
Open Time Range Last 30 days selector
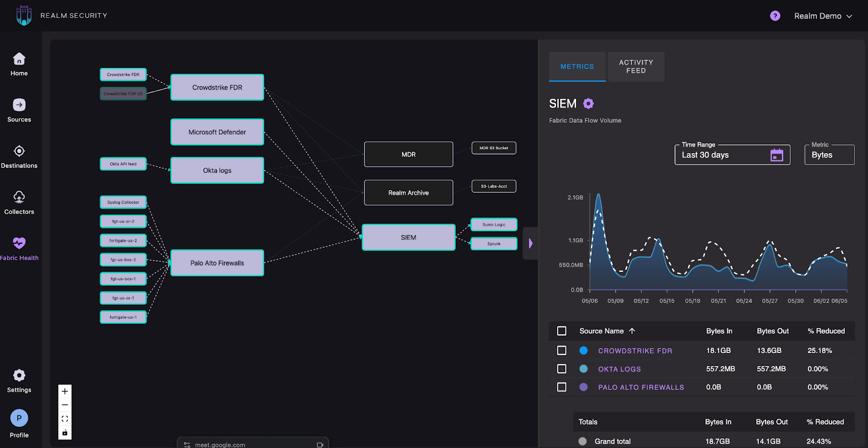click(x=732, y=155)
